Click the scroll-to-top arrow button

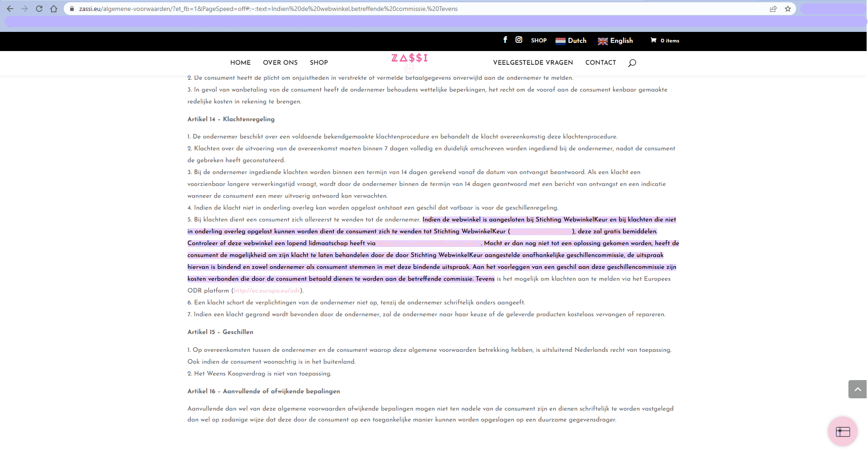pyautogui.click(x=858, y=389)
